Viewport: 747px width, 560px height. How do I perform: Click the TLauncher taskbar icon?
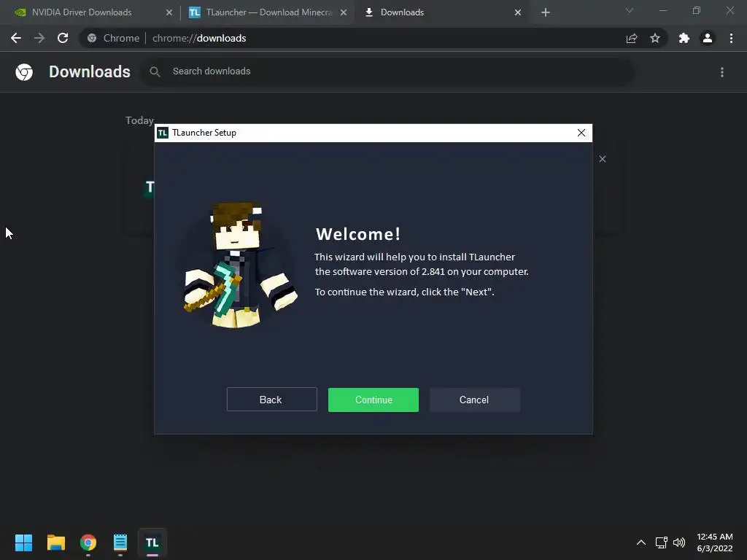pos(152,542)
